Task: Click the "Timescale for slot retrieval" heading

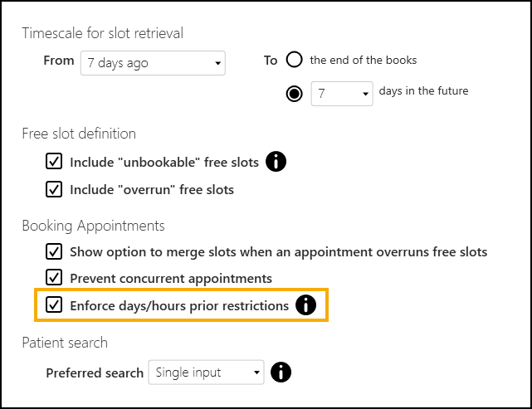Action: [x=103, y=33]
